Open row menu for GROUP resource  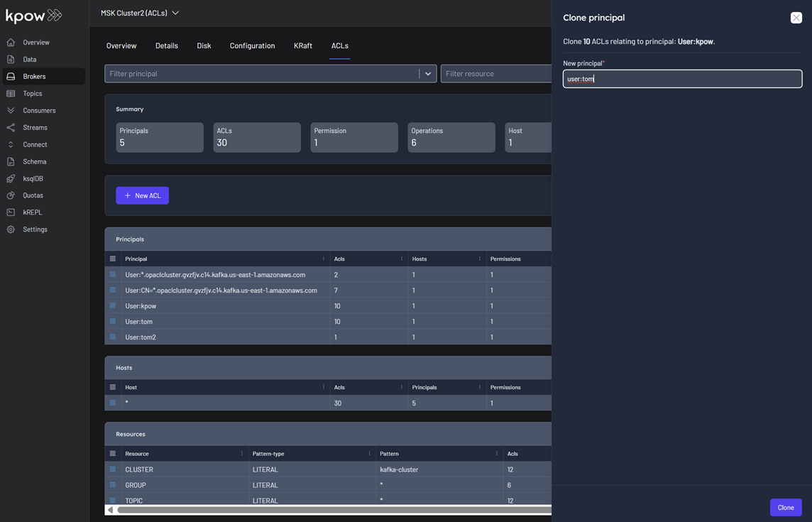point(113,485)
